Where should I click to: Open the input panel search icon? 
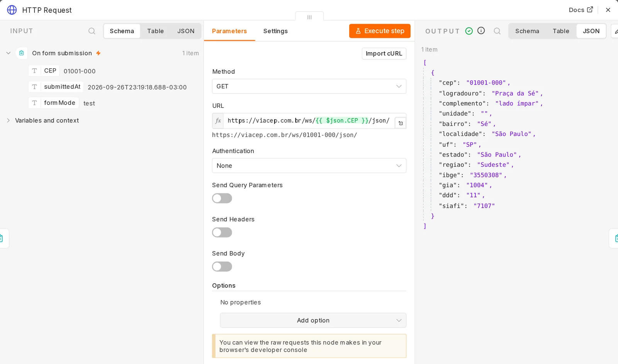pyautogui.click(x=92, y=31)
